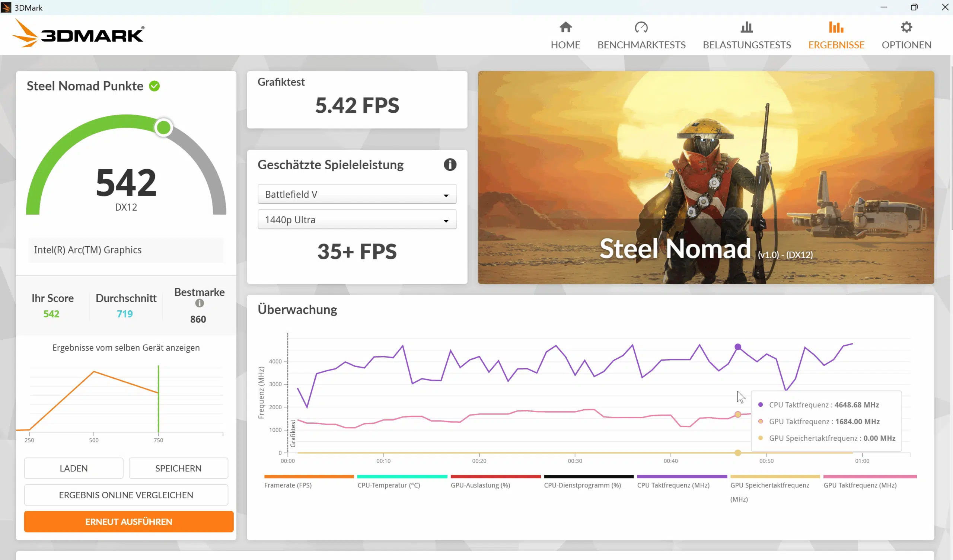This screenshot has height=560, width=953.
Task: Click the 3DMark logo
Action: click(78, 34)
